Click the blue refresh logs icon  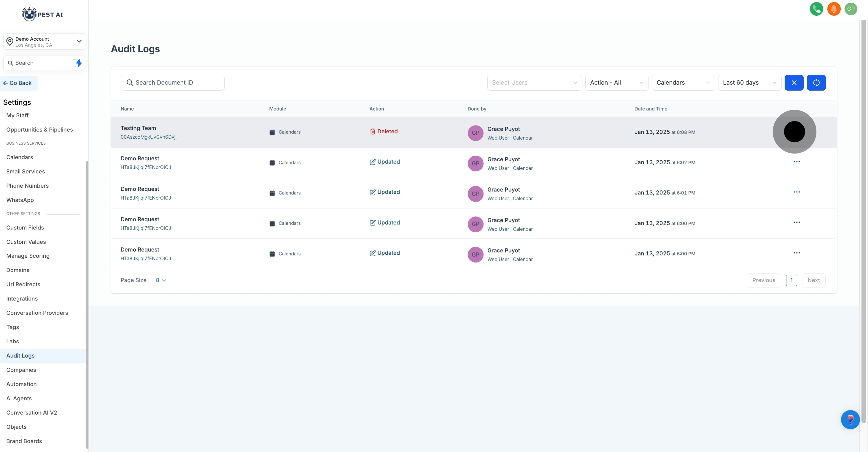click(816, 83)
